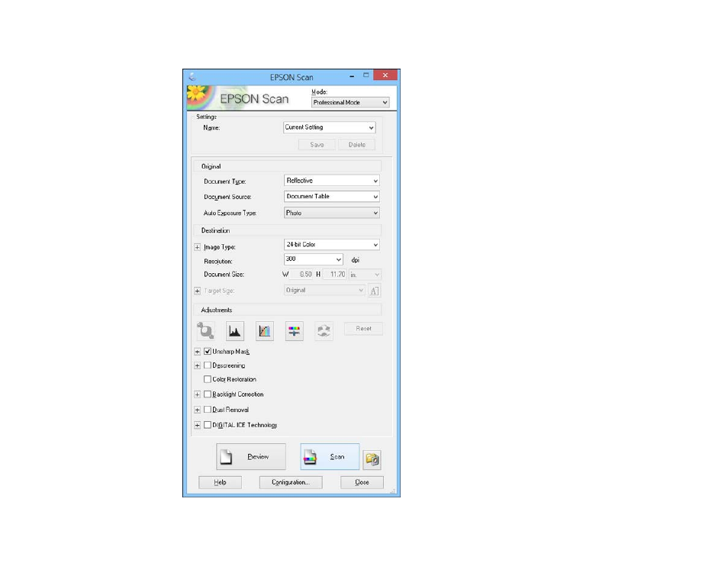Click the Help button
The width and height of the screenshot is (728, 563).
[220, 482]
